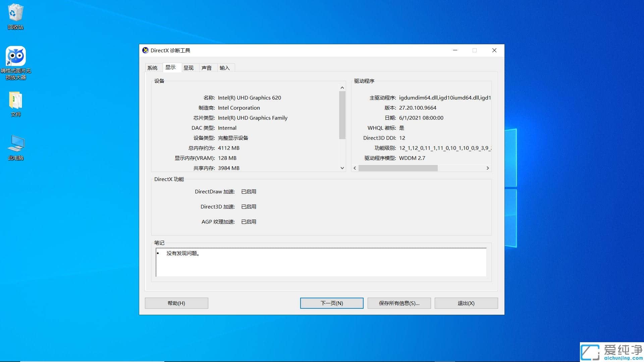Switch to the 呈现 tab
The width and height of the screenshot is (644, 362).
pos(189,68)
